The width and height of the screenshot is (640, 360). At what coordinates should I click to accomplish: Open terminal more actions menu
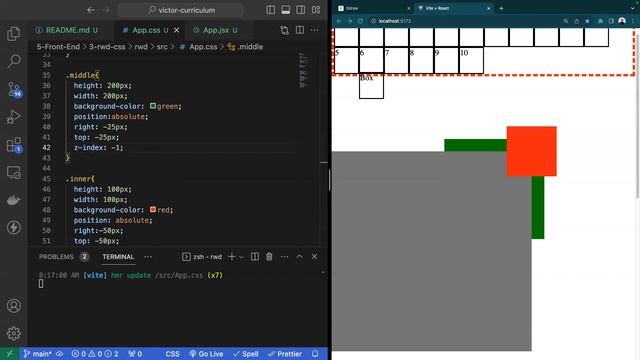[x=284, y=257]
